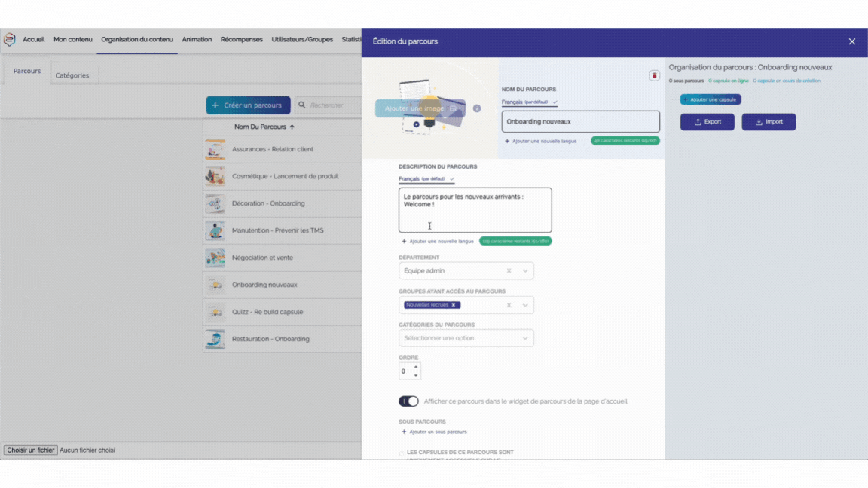Click the Onboarding nouveaux row thumbnail
The height and width of the screenshot is (488, 868).
pyautogui.click(x=215, y=285)
